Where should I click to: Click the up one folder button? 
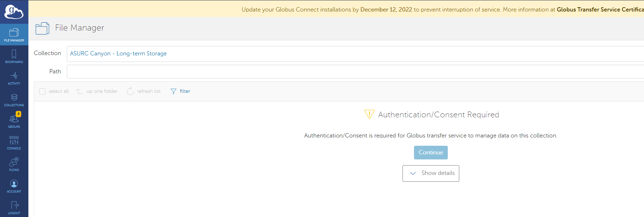[97, 91]
